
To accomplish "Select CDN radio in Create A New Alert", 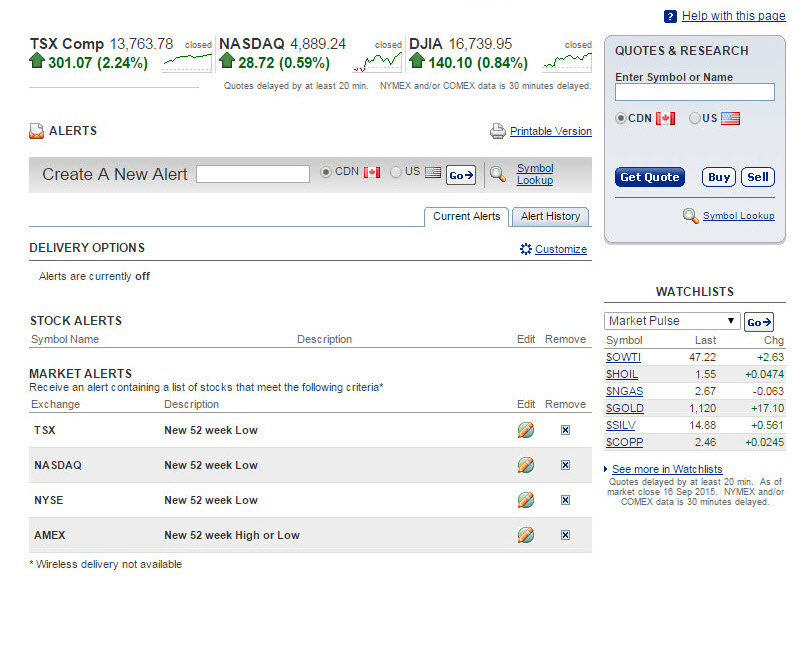I will click(x=326, y=172).
